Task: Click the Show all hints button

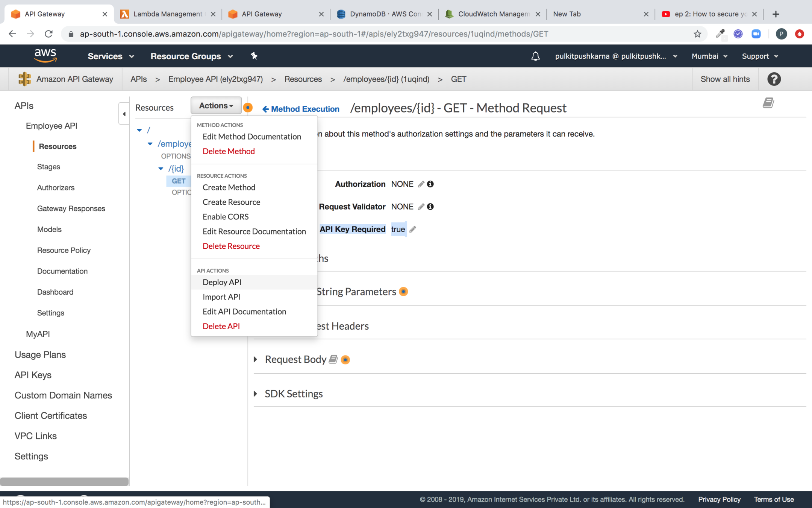Action: coord(725,79)
